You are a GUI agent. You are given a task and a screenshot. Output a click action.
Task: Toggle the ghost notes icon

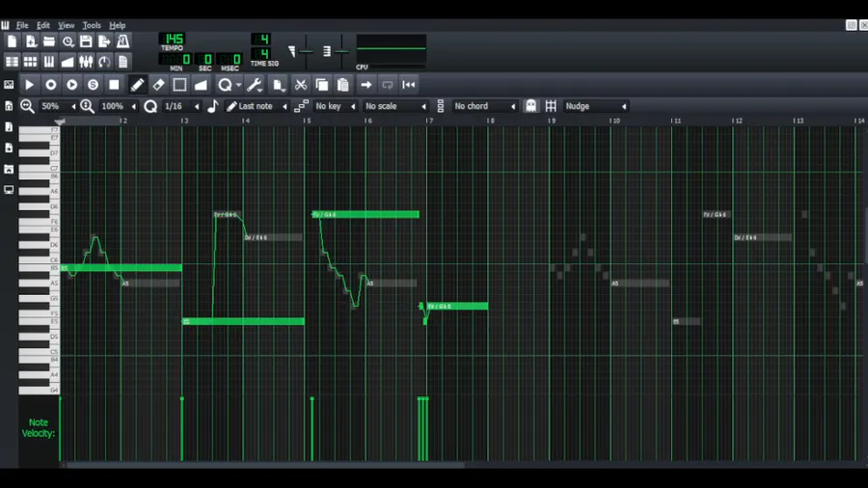530,106
